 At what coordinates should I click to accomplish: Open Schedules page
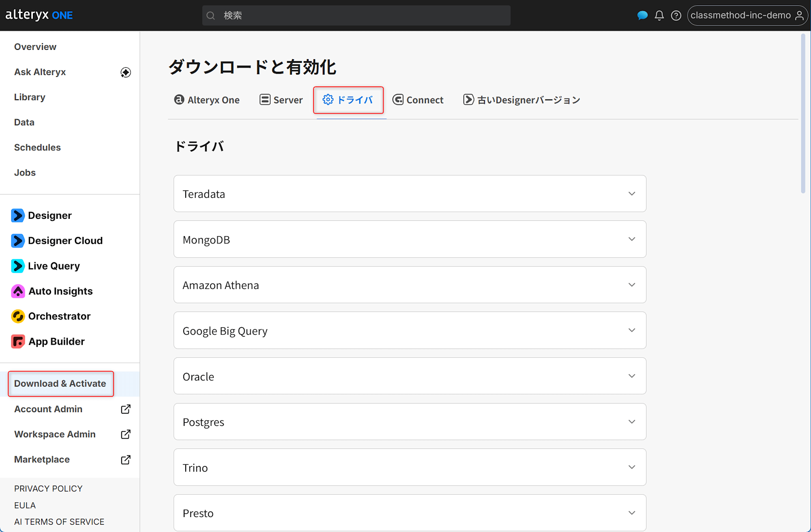[37, 147]
